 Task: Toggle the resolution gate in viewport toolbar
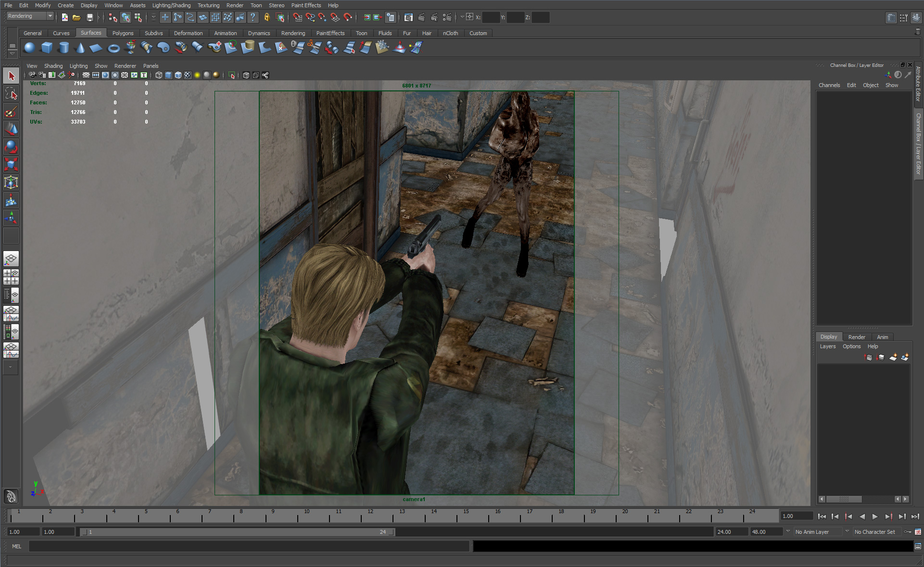point(105,75)
